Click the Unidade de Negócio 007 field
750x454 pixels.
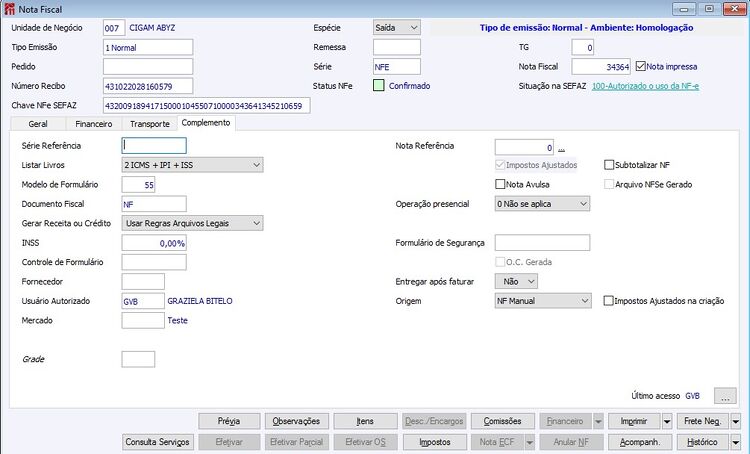coord(114,28)
